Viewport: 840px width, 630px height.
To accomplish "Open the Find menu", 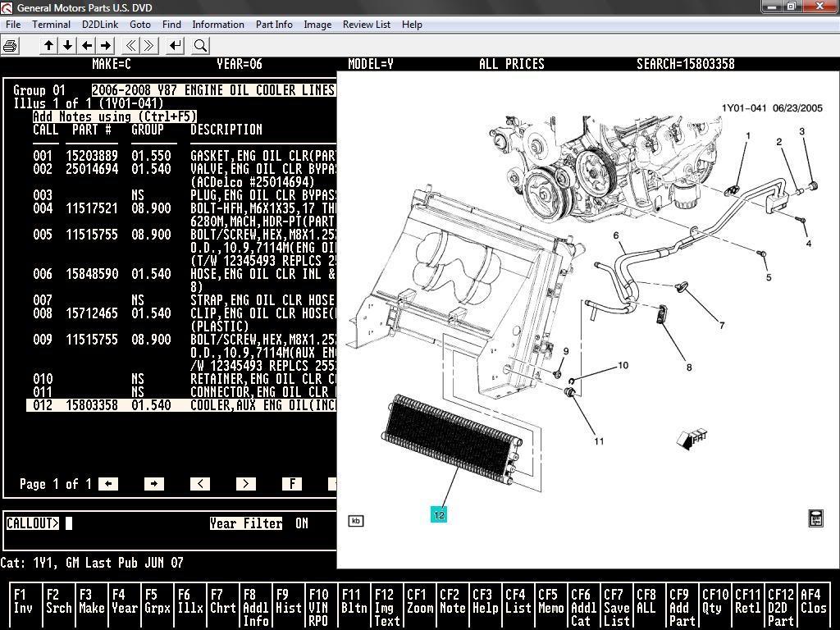I will 171,25.
